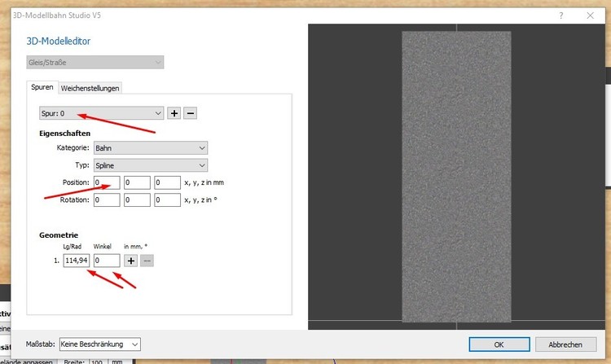Open the Typ dropdown showing Spline
Screen dimensions: 611x364
[x=151, y=165]
